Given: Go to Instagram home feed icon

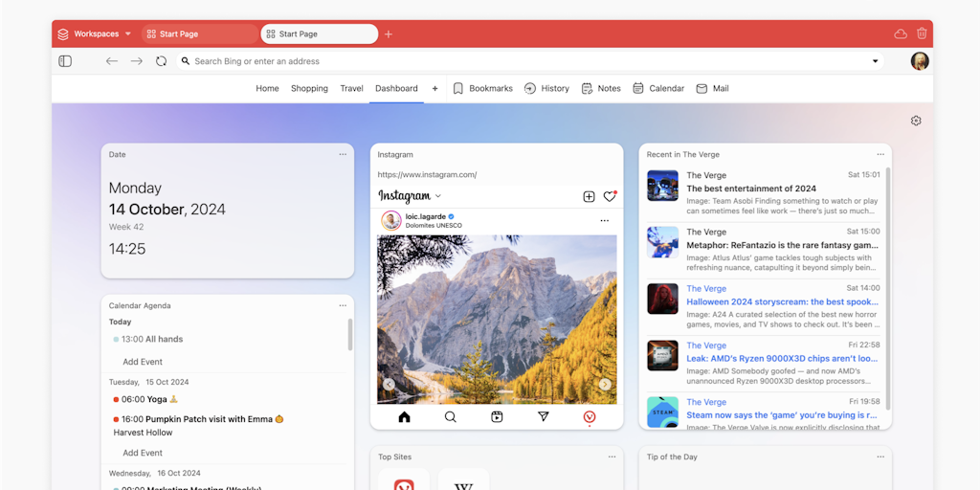Looking at the screenshot, I should click(405, 417).
